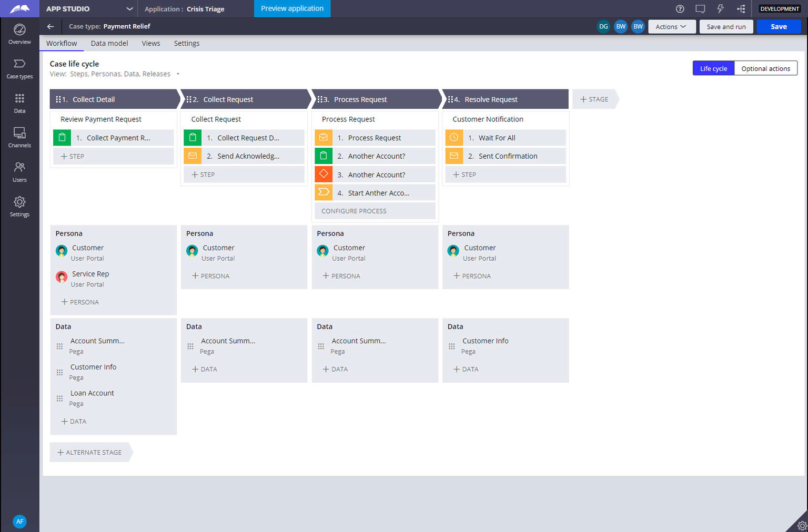Open the help question mark icon

point(680,9)
